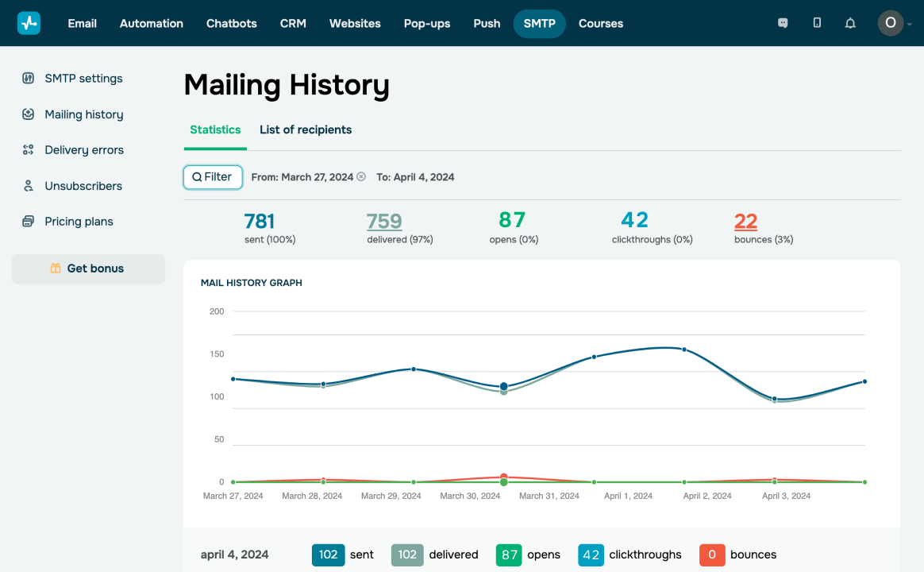Image resolution: width=924 pixels, height=572 pixels.
Task: Click the 102 delivered legend badge
Action: point(407,555)
